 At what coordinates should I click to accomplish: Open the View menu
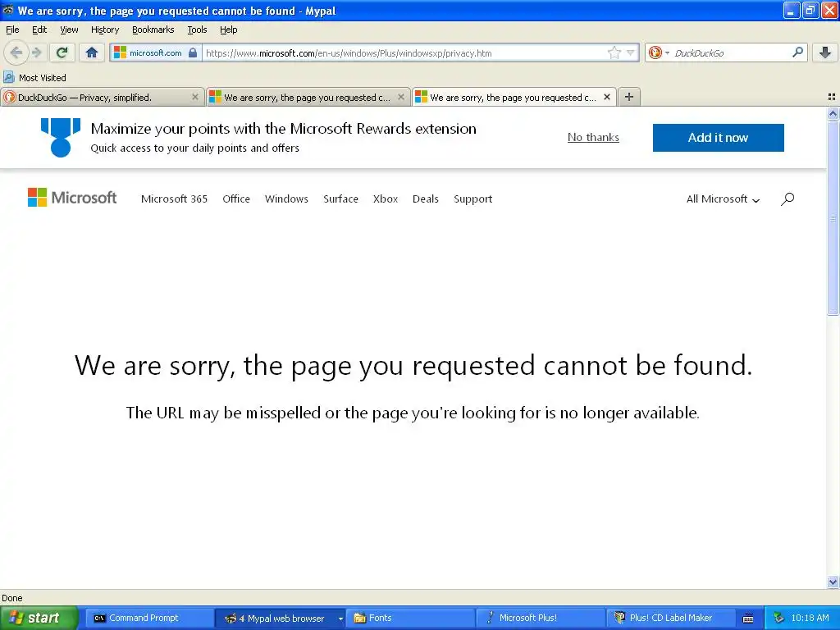click(x=69, y=30)
